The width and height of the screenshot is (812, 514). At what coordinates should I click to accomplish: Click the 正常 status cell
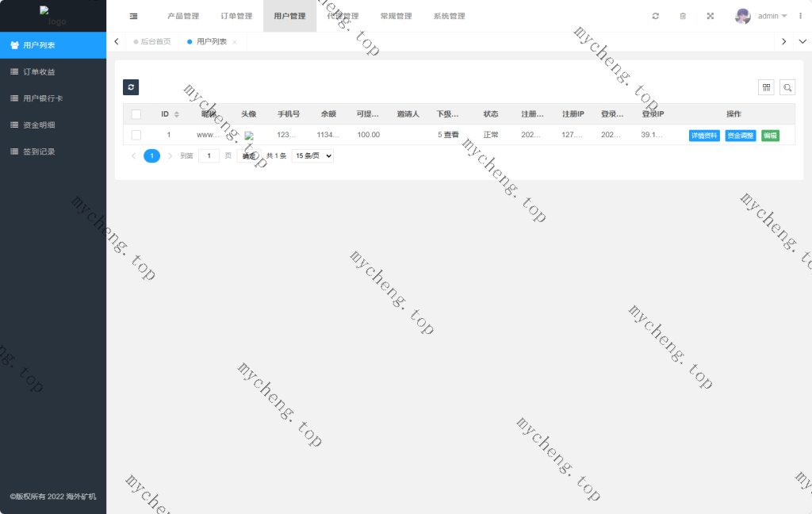(x=491, y=135)
